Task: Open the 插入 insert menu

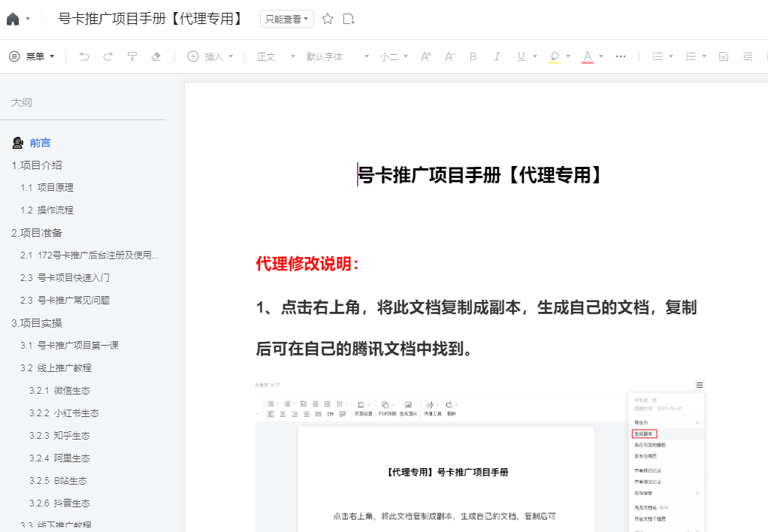Action: pyautogui.click(x=210, y=56)
